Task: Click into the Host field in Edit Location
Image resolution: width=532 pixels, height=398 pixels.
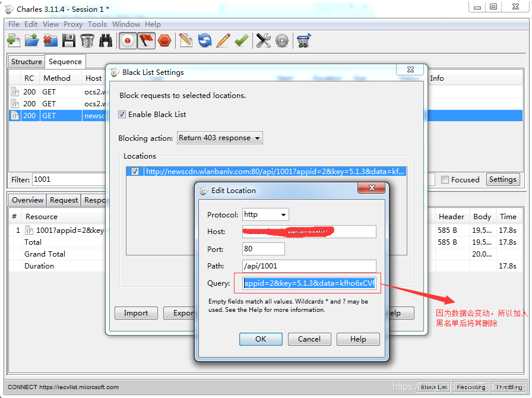Action: [309, 232]
